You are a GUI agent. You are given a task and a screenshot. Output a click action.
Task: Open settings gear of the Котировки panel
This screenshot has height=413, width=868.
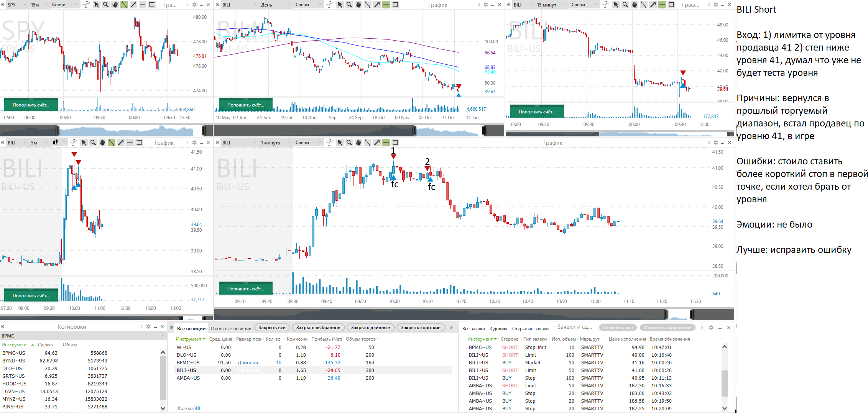148,327
